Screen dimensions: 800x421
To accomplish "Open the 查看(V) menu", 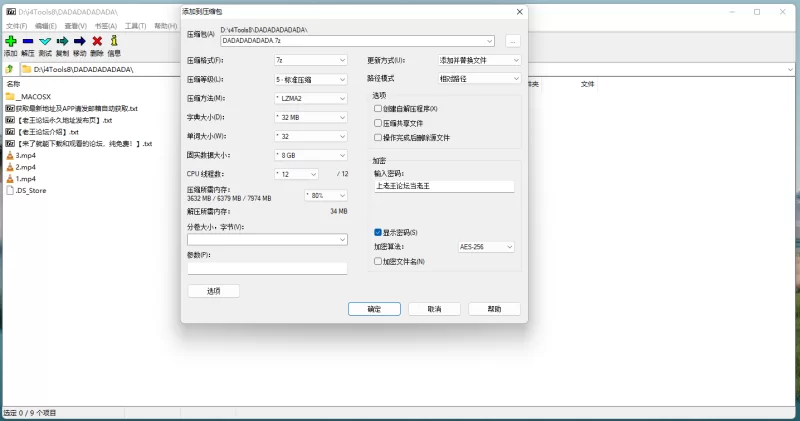I will coord(76,26).
